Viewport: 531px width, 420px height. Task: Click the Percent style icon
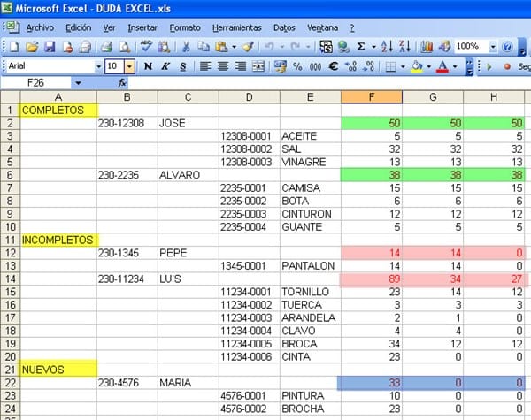coord(297,66)
